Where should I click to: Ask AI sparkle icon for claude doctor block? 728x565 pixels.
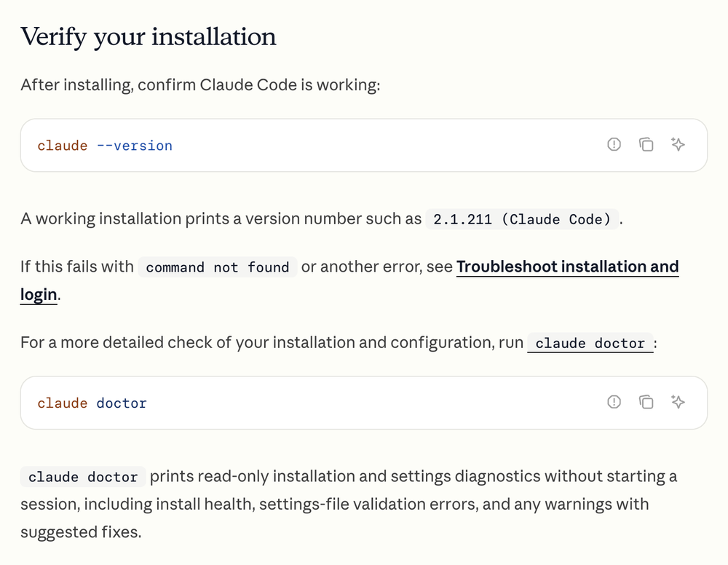678,402
